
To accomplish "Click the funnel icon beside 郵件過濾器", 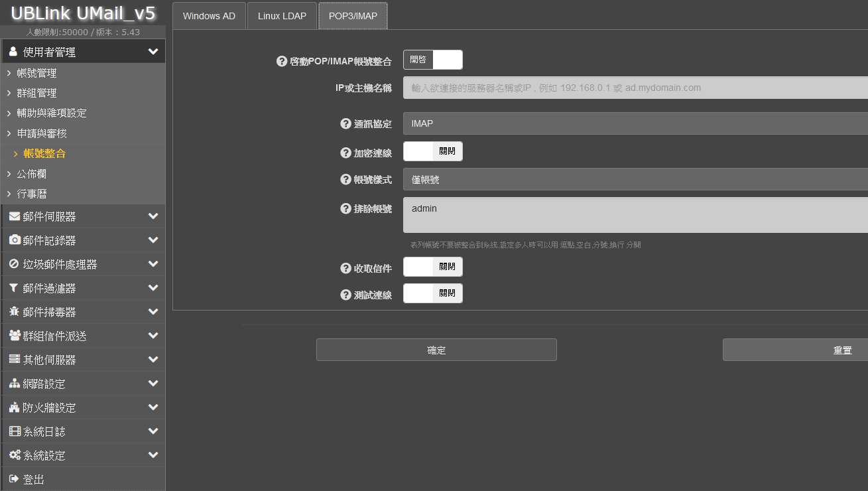I will pos(14,288).
